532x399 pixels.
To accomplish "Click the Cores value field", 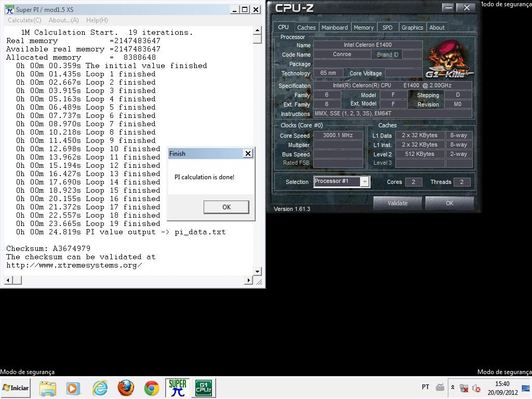I will [414, 182].
